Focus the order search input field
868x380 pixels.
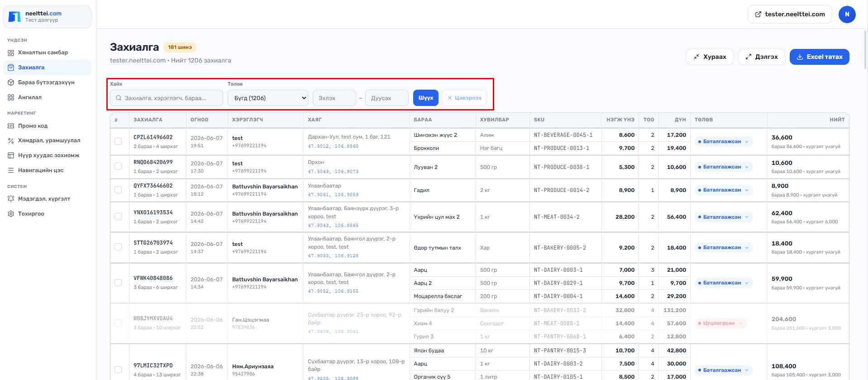click(x=167, y=98)
